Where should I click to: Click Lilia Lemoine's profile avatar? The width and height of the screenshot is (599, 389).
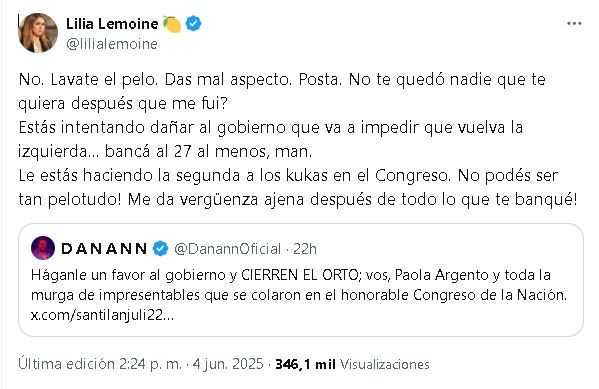tap(38, 33)
